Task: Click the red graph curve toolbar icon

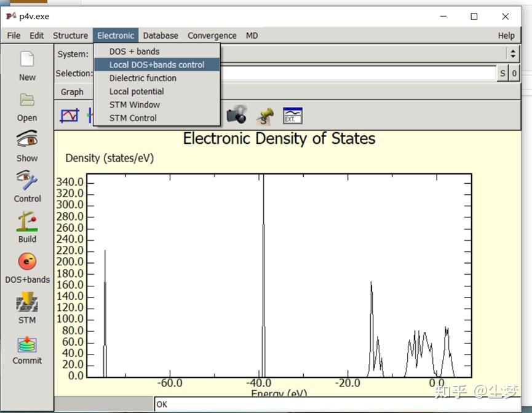Action: tap(69, 115)
